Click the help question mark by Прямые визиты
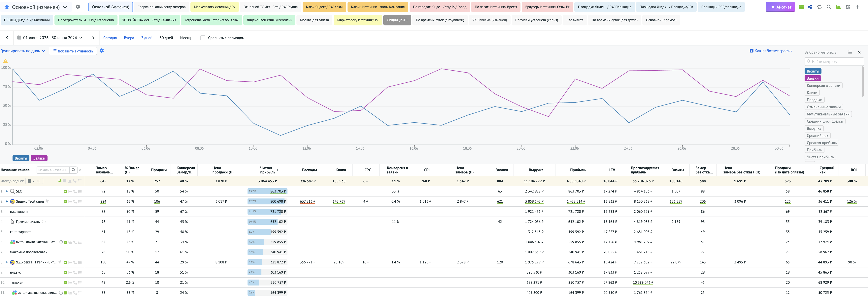 click(x=44, y=222)
